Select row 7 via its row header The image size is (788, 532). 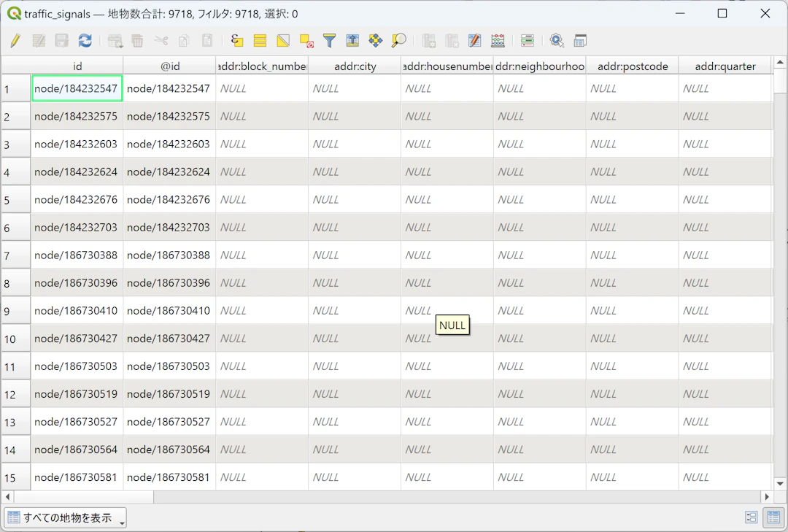pos(15,255)
